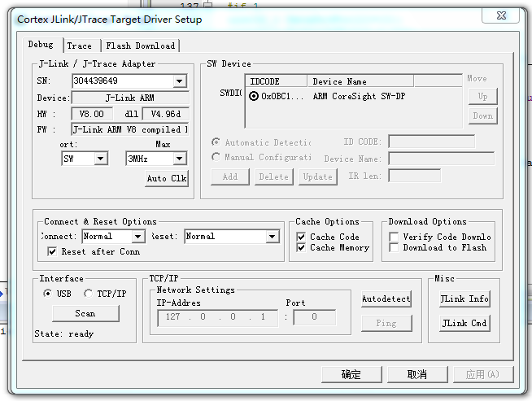Click the Scan button
532x401 pixels.
point(86,313)
